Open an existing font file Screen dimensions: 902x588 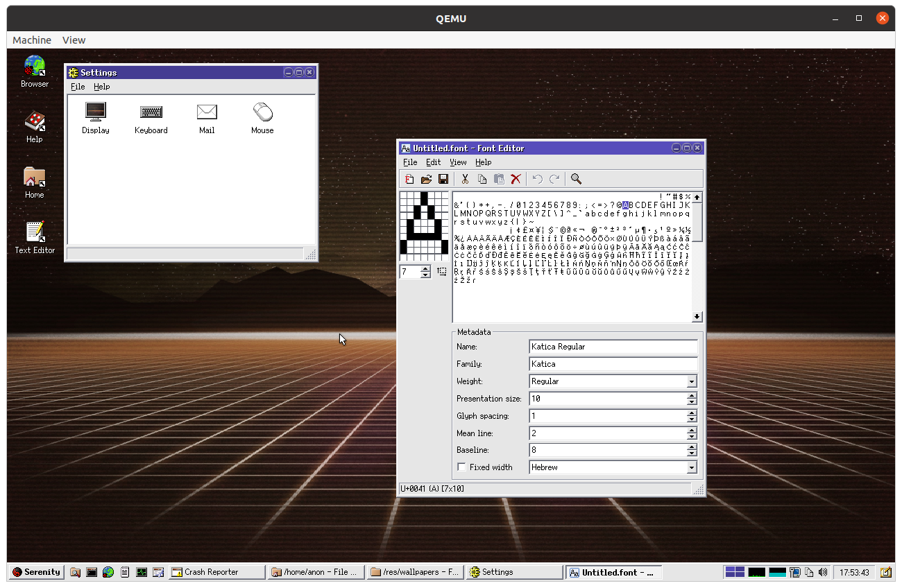(427, 179)
